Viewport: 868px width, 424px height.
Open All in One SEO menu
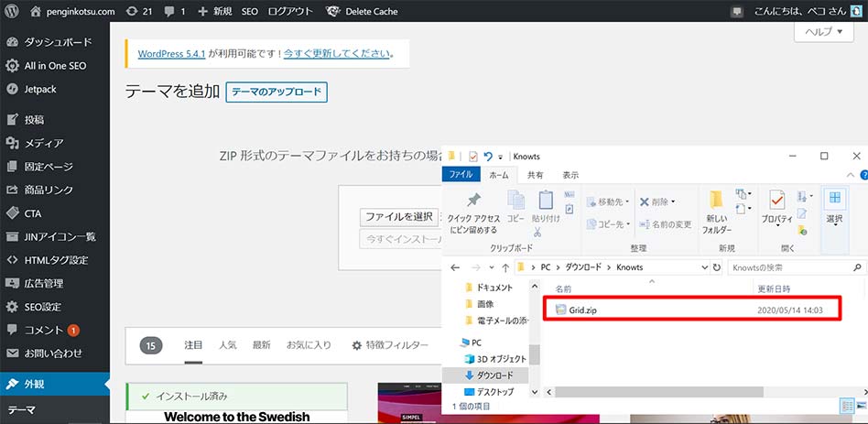pyautogui.click(x=55, y=65)
